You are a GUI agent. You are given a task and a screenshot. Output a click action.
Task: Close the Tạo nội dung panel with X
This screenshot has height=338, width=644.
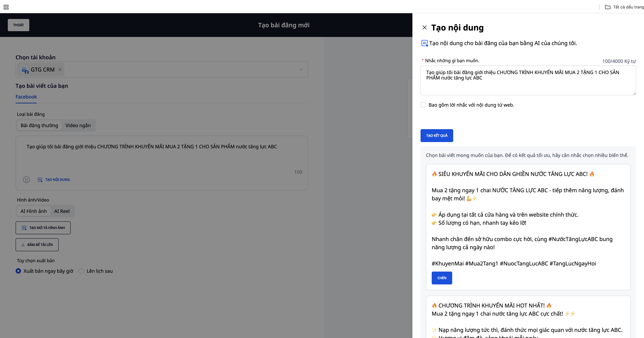424,27
